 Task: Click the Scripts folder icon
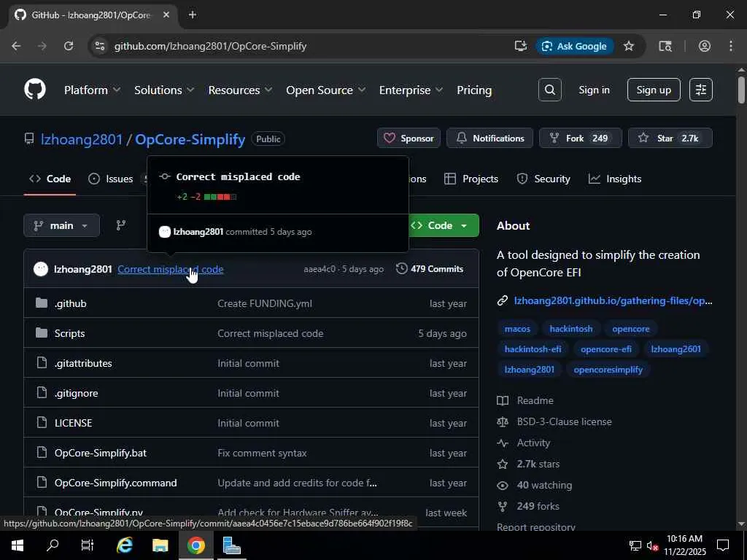(x=42, y=332)
